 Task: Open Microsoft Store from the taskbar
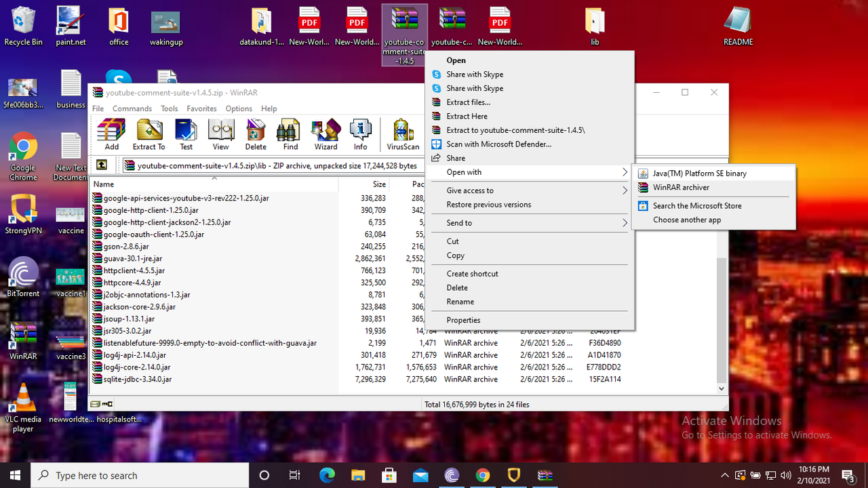[x=389, y=475]
